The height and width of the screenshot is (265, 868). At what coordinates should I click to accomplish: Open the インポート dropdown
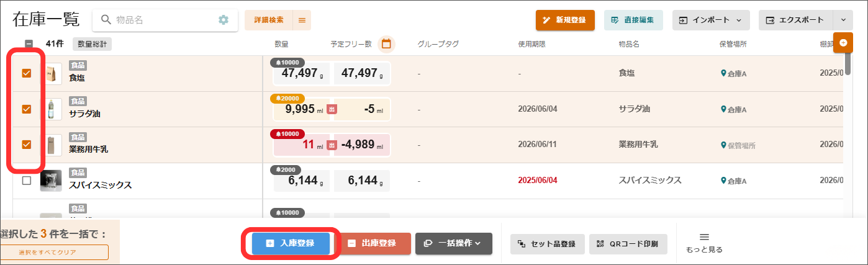point(710,20)
